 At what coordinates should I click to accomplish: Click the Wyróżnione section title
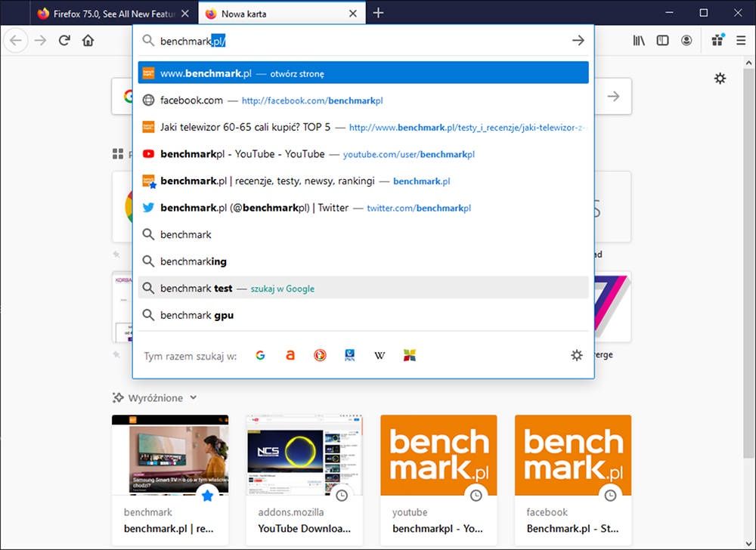point(155,398)
